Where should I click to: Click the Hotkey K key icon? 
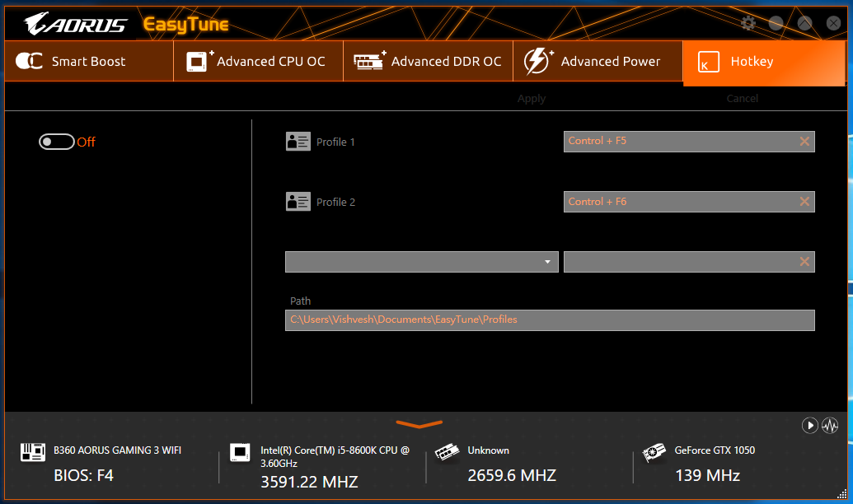708,62
